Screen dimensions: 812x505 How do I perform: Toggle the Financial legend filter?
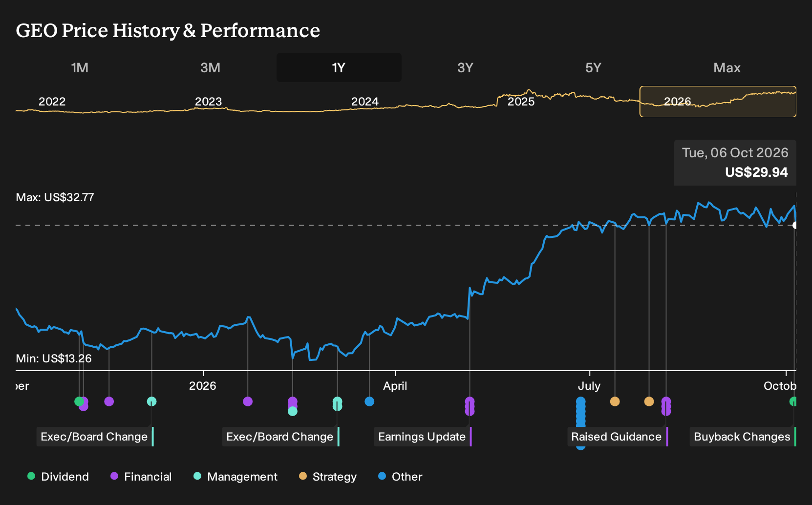[x=141, y=477]
